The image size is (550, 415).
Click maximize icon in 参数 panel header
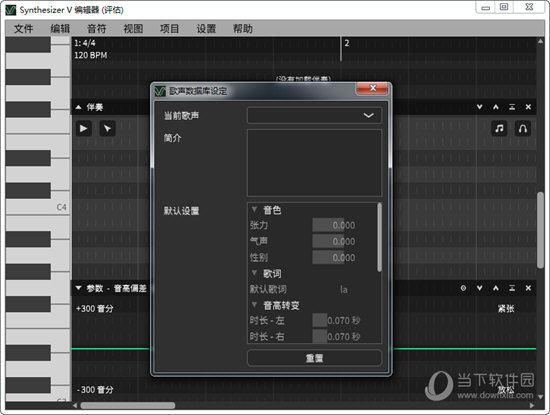[512, 288]
